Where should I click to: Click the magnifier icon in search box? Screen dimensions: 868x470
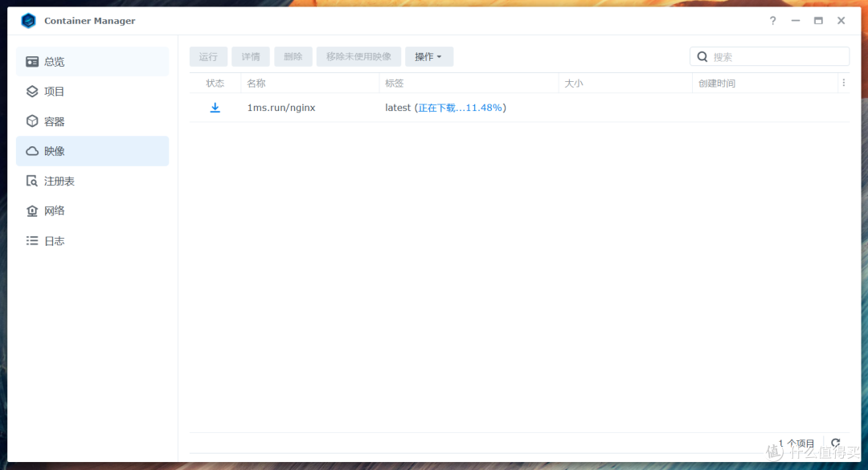tap(702, 56)
